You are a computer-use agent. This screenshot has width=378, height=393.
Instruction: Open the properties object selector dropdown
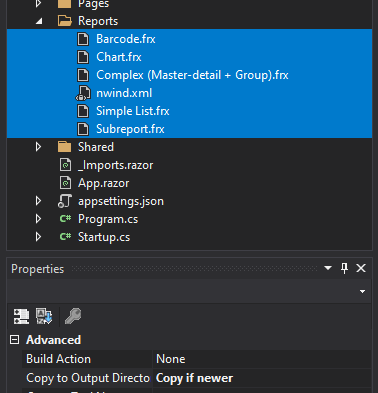coord(362,292)
